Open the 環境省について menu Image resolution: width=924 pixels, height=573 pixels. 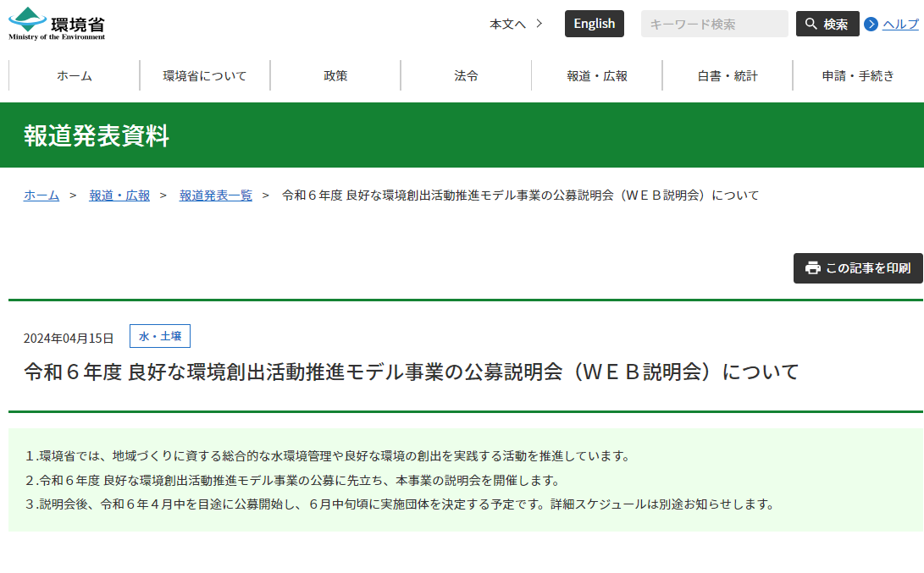click(205, 75)
